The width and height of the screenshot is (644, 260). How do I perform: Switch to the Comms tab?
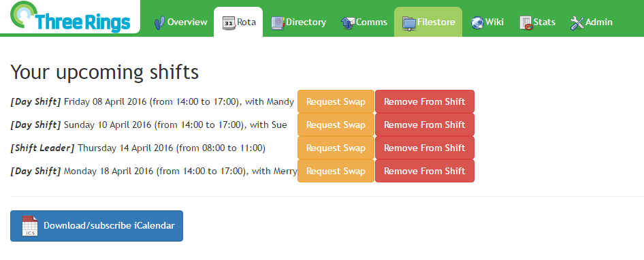point(364,22)
